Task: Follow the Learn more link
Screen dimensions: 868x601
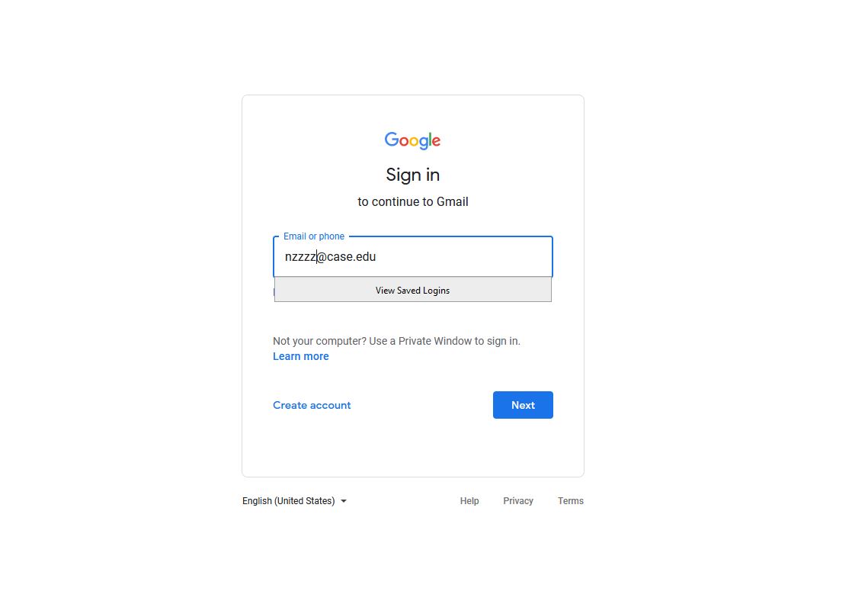Action: pyautogui.click(x=300, y=356)
